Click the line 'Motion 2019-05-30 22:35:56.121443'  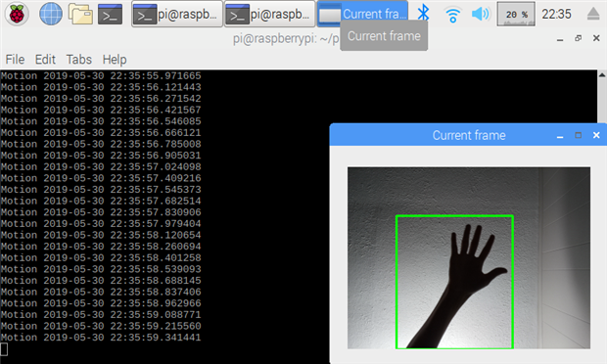101,87
